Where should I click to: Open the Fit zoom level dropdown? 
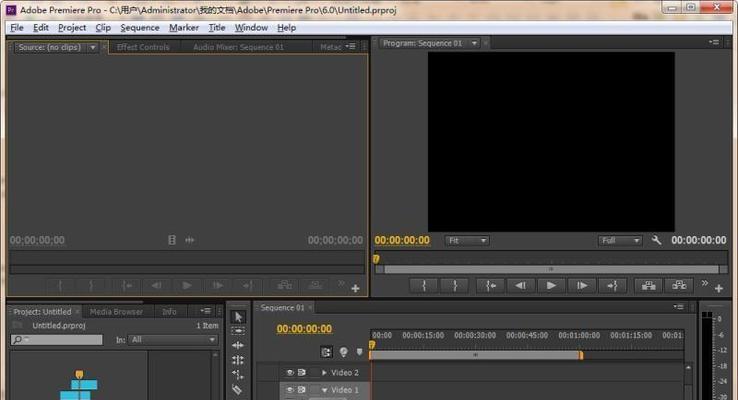tap(467, 240)
